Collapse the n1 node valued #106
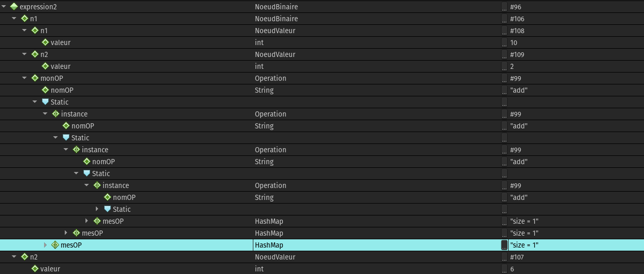Screen dimensions: 644x274 [x=14, y=19]
